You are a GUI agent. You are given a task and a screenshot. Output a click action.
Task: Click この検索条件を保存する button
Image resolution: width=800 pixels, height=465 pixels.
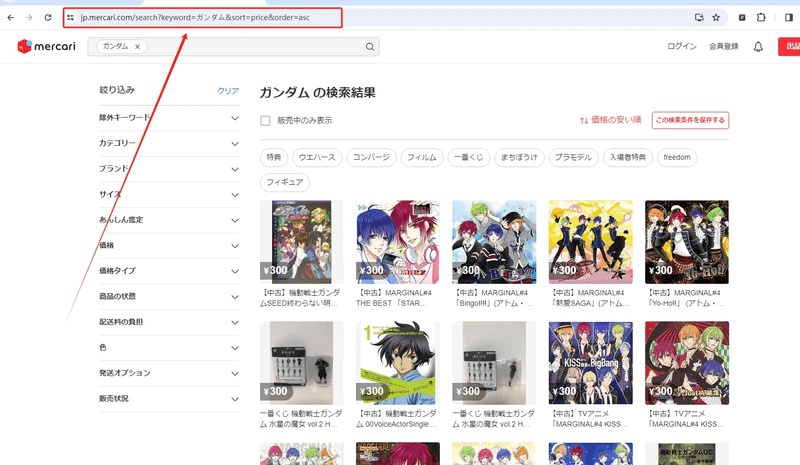click(x=690, y=120)
